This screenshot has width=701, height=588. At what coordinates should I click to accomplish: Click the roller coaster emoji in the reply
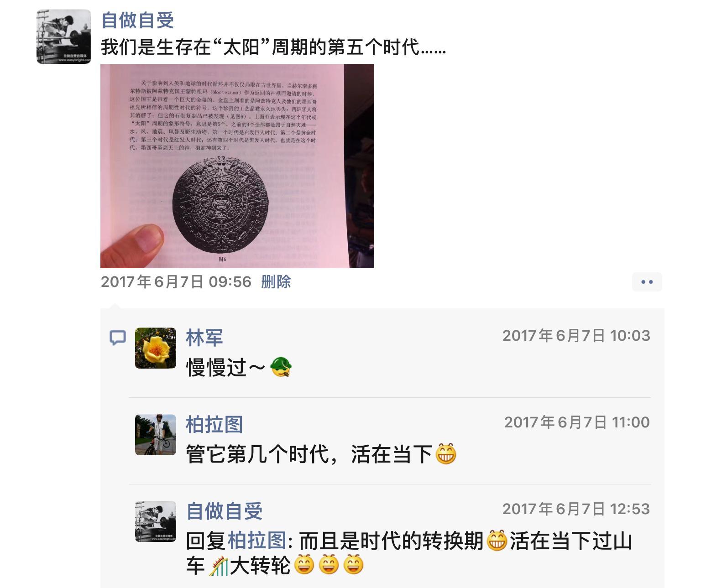pos(218,566)
